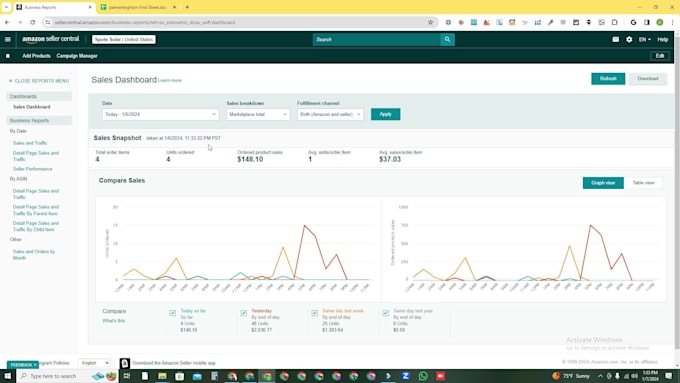This screenshot has height=383, width=680.
Task: Open the Date range dropdown
Action: pyautogui.click(x=160, y=115)
